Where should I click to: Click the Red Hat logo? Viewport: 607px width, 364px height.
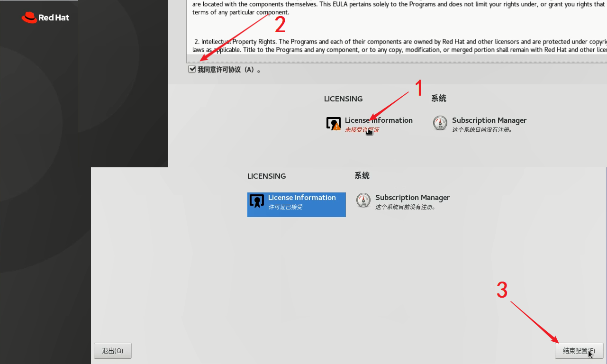[x=45, y=18]
